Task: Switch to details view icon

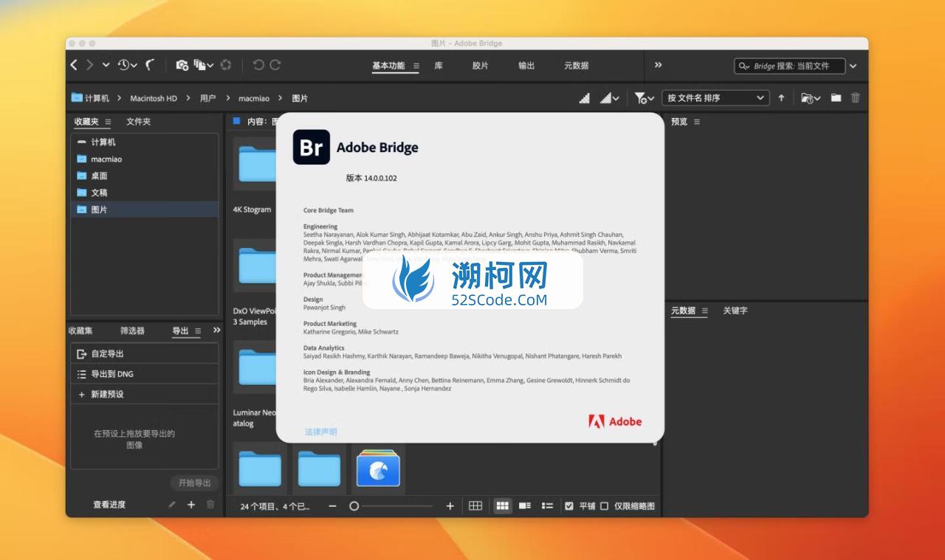Action: click(525, 506)
